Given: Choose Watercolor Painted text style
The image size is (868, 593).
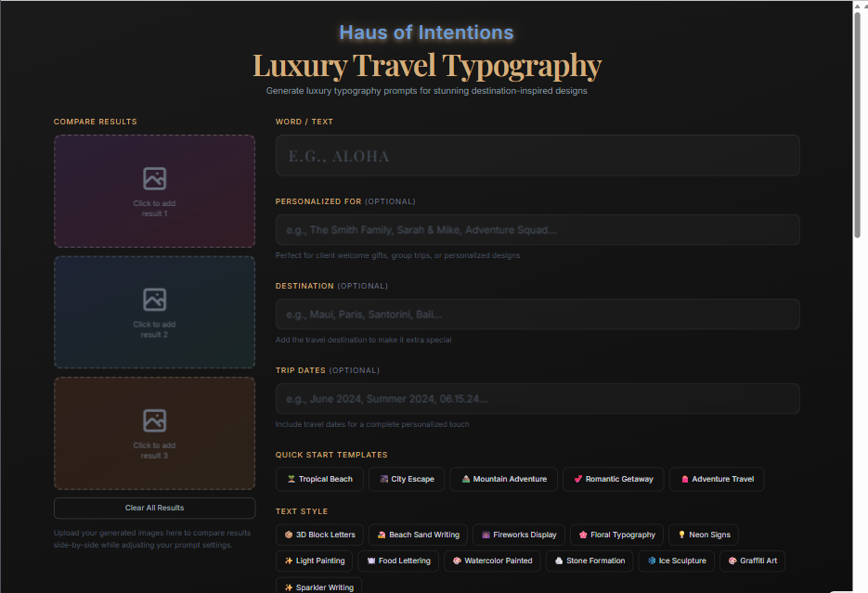Looking at the screenshot, I should 492,561.
